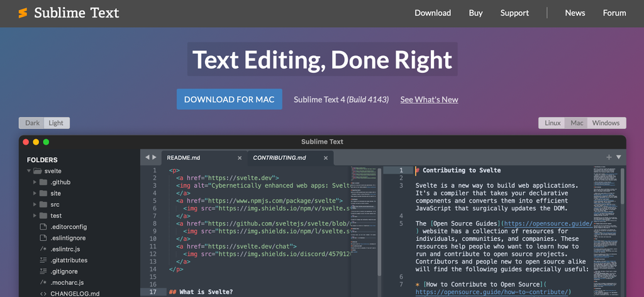
Task: Switch screenshot theme to Light
Action: (x=56, y=123)
